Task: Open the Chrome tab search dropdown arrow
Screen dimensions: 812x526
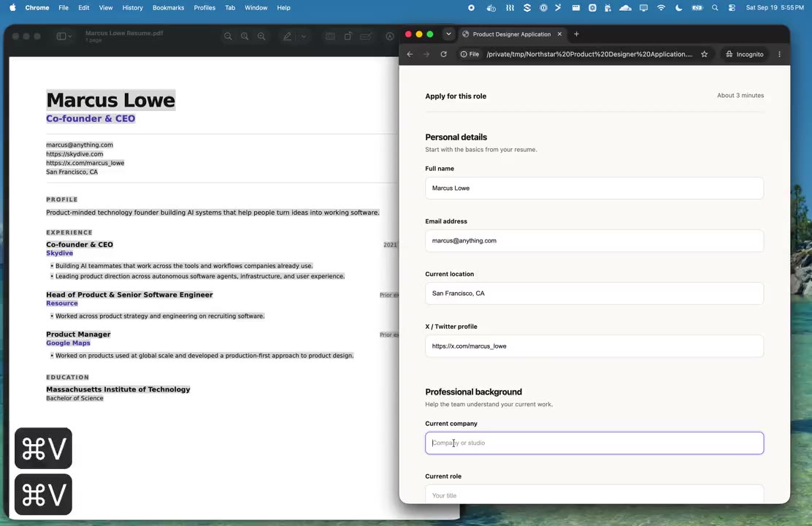Action: (x=448, y=34)
